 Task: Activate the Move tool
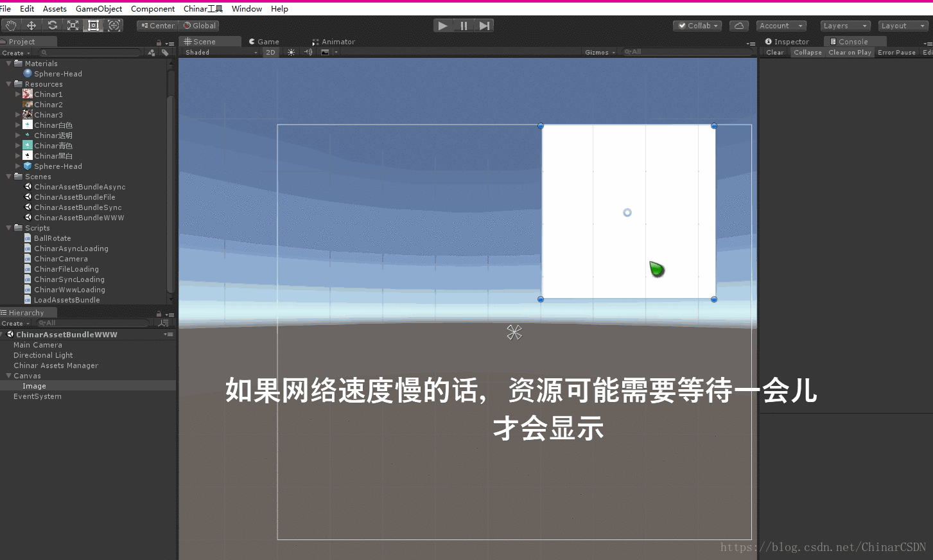point(31,25)
